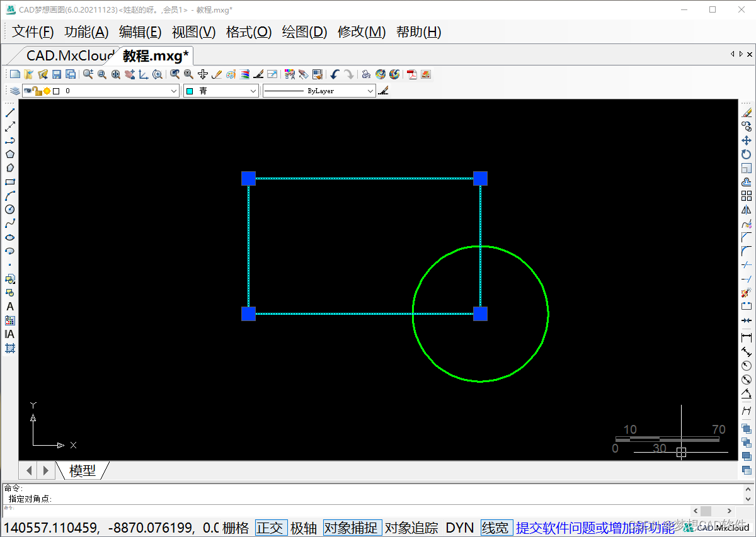Toggle 极轴 polar tracking in status bar
This screenshot has height=537, width=756.
click(x=304, y=528)
